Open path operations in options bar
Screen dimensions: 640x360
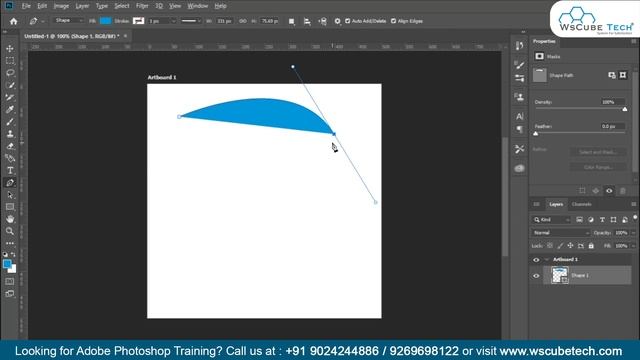pyautogui.click(x=291, y=21)
